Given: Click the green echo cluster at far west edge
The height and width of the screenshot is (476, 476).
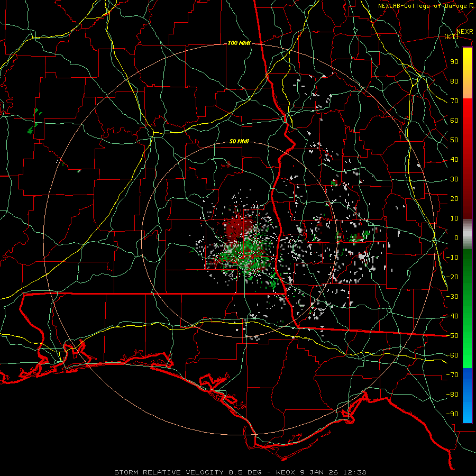Looking at the screenshot, I should click(34, 121).
